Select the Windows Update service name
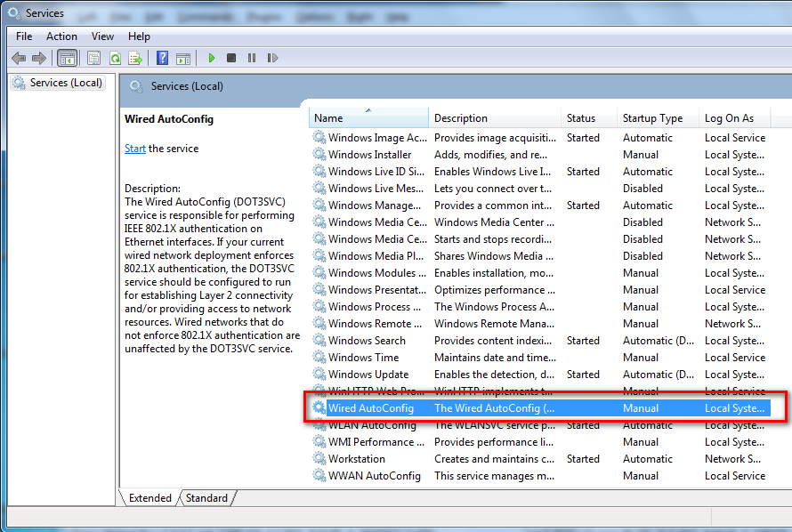 pyautogui.click(x=368, y=375)
